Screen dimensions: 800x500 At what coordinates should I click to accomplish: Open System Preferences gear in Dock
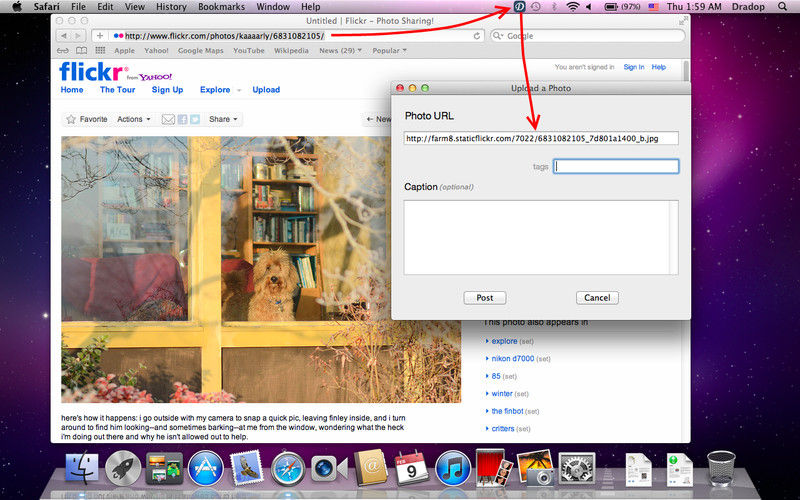point(577,468)
